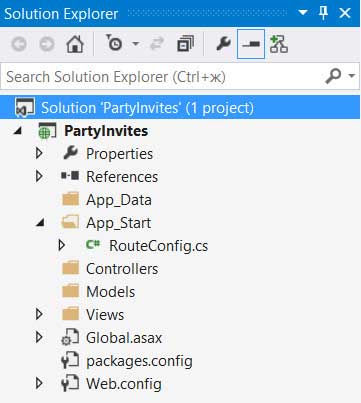
Task: Open the Window Position dropdown in title bar
Action: (x=302, y=13)
